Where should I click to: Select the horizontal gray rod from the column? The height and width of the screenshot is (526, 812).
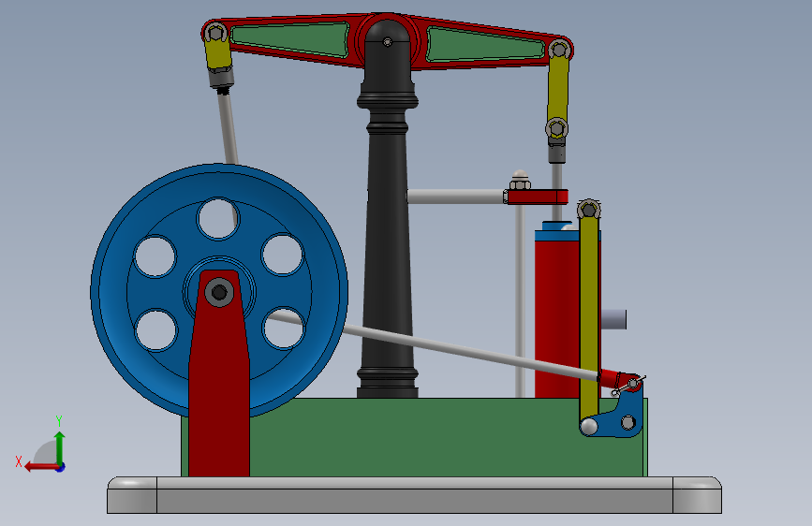454,197
